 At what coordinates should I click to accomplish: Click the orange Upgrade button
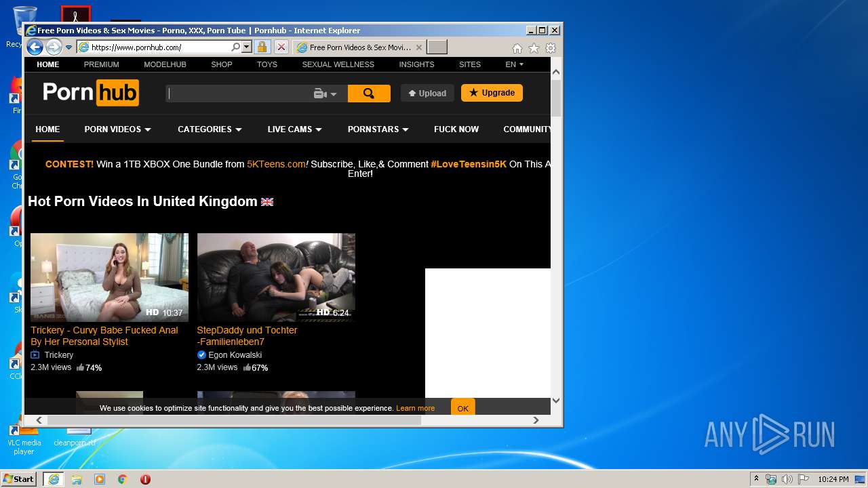pyautogui.click(x=492, y=93)
